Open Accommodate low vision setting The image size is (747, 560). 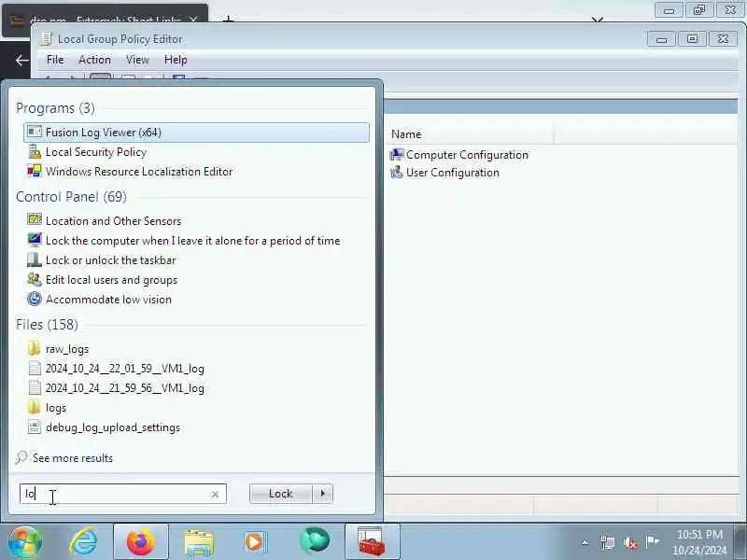tap(108, 299)
